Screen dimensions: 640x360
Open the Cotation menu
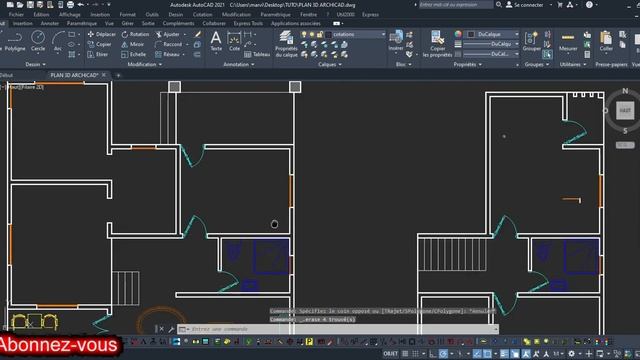pos(202,14)
